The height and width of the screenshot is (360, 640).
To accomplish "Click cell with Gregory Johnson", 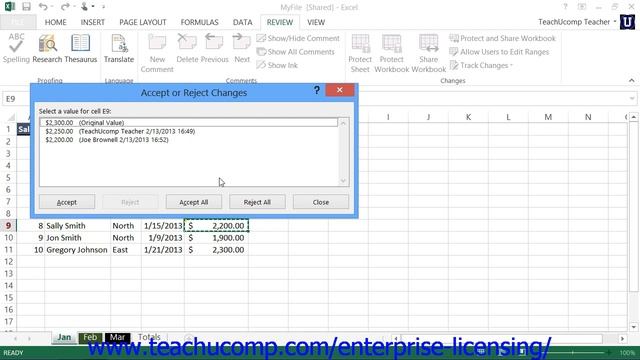I will 77,250.
